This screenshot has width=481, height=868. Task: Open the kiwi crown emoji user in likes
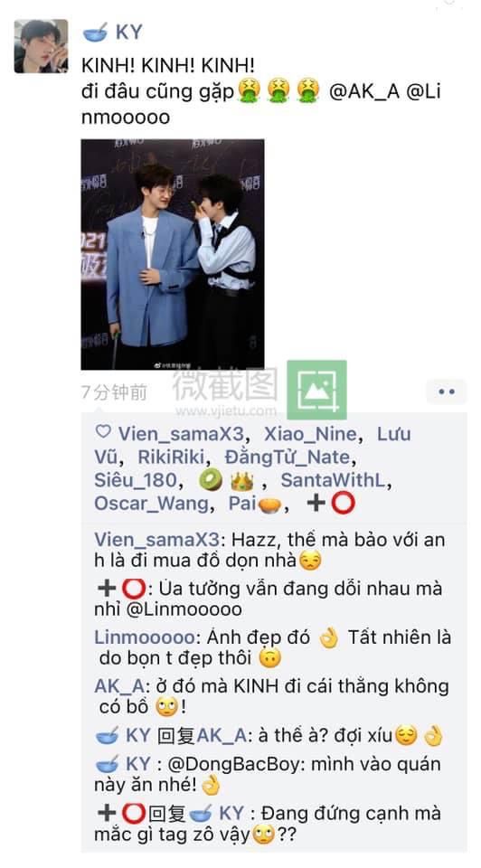pyautogui.click(x=226, y=481)
